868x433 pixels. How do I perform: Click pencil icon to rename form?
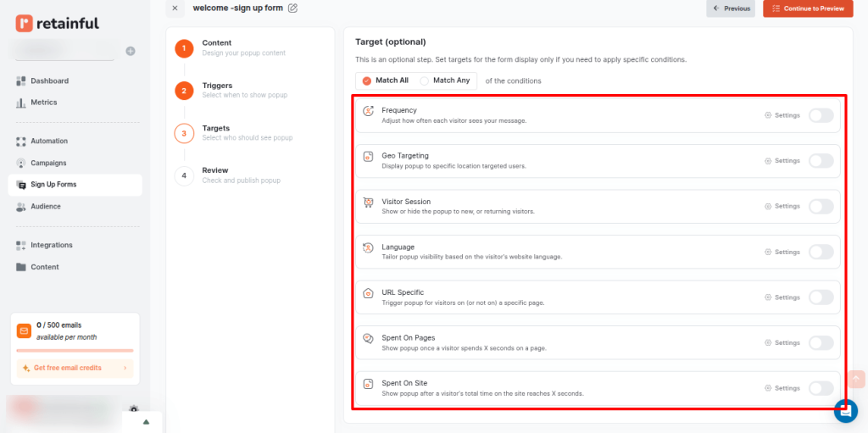coord(292,8)
